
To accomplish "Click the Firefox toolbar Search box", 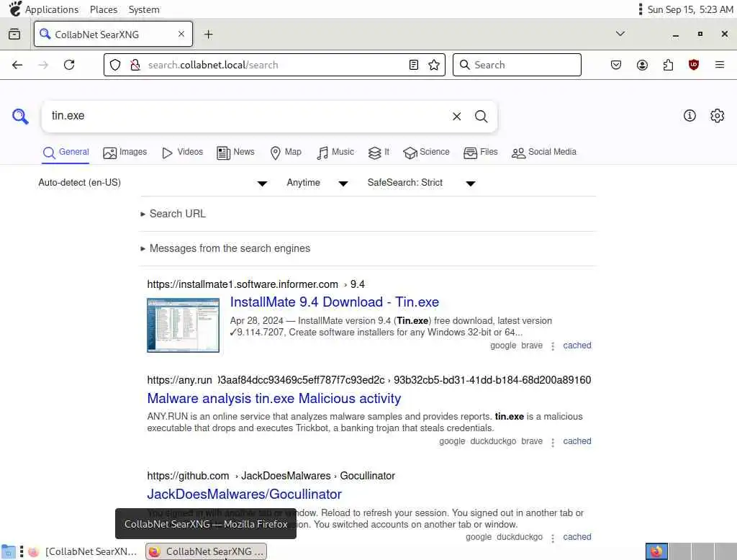I will coord(517,65).
